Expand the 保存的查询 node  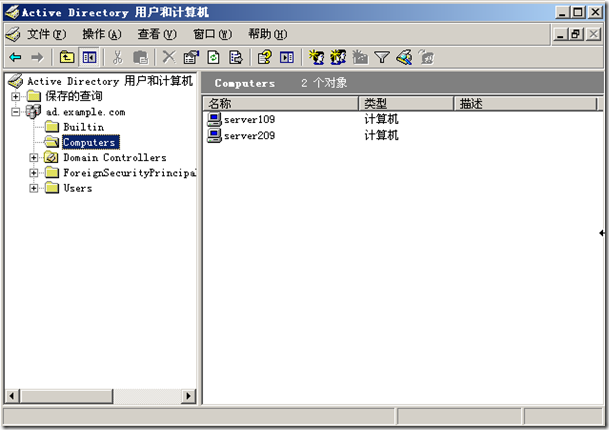pos(15,96)
